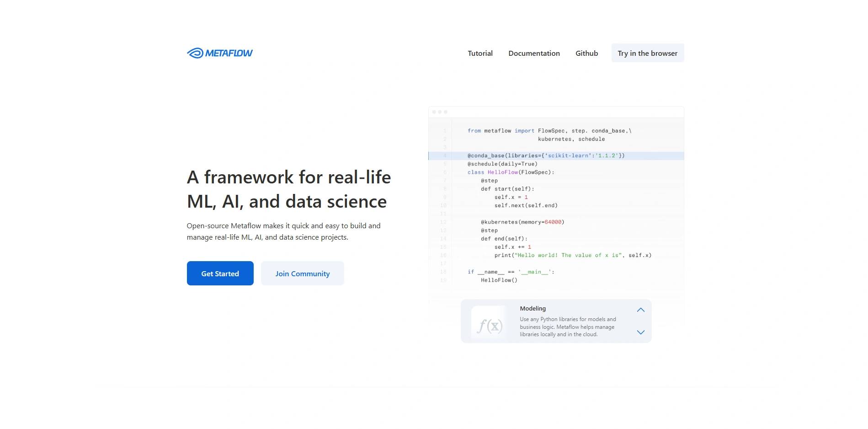The height and width of the screenshot is (429, 868).
Task: Click the Metaflow logo
Action: pos(219,53)
